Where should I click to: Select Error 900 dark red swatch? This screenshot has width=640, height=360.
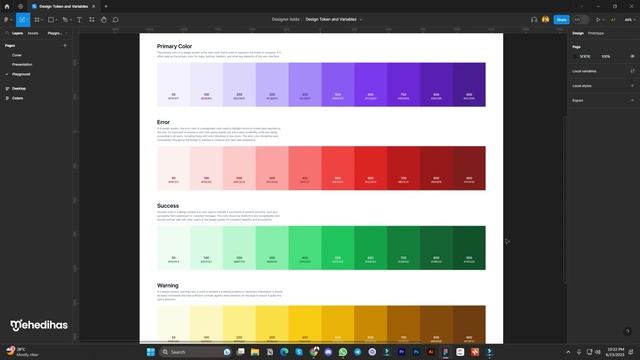(469, 168)
